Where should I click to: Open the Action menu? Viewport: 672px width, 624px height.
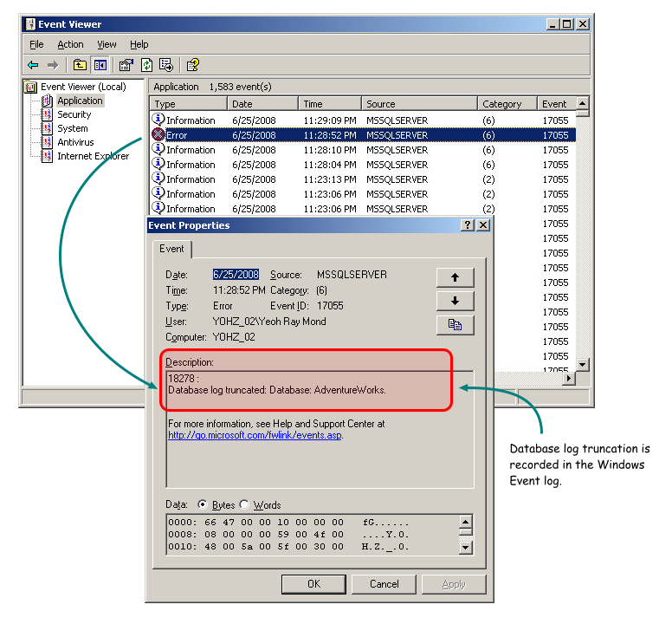pos(70,44)
